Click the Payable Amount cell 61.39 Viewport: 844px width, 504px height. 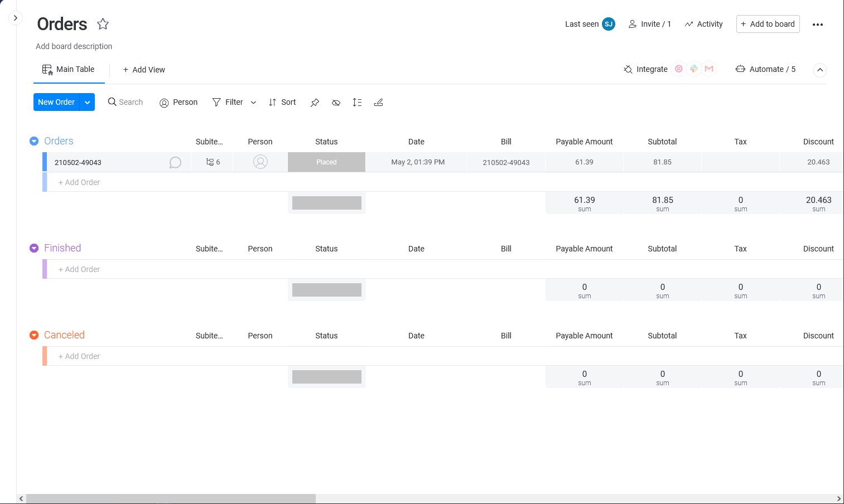pos(584,162)
